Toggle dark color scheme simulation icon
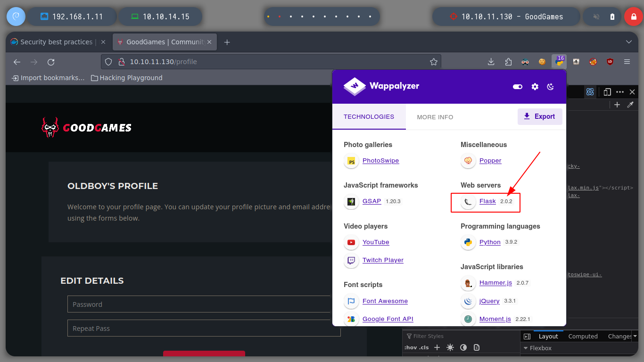Screen dimensions: 644x362 click(463, 347)
